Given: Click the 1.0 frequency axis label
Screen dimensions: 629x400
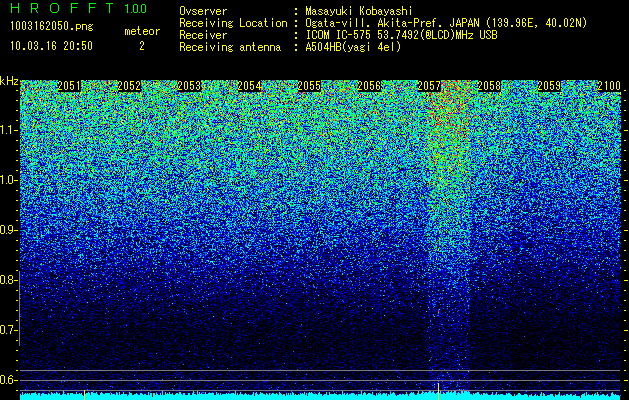Looking at the screenshot, I should click(8, 180).
